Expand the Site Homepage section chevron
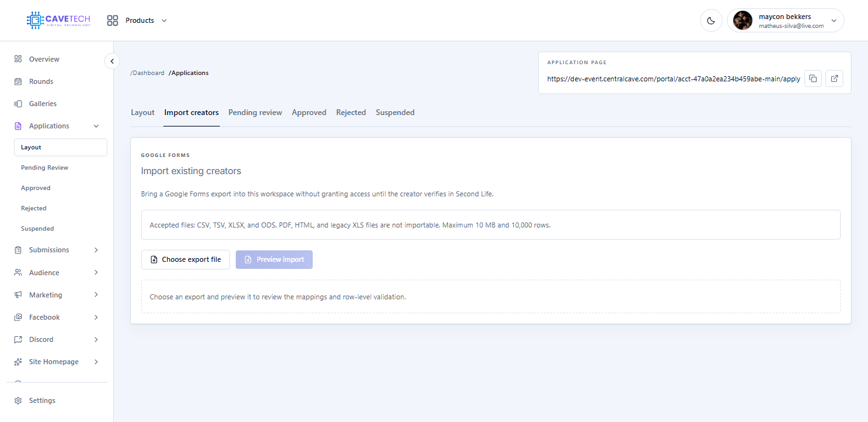 [x=96, y=362]
